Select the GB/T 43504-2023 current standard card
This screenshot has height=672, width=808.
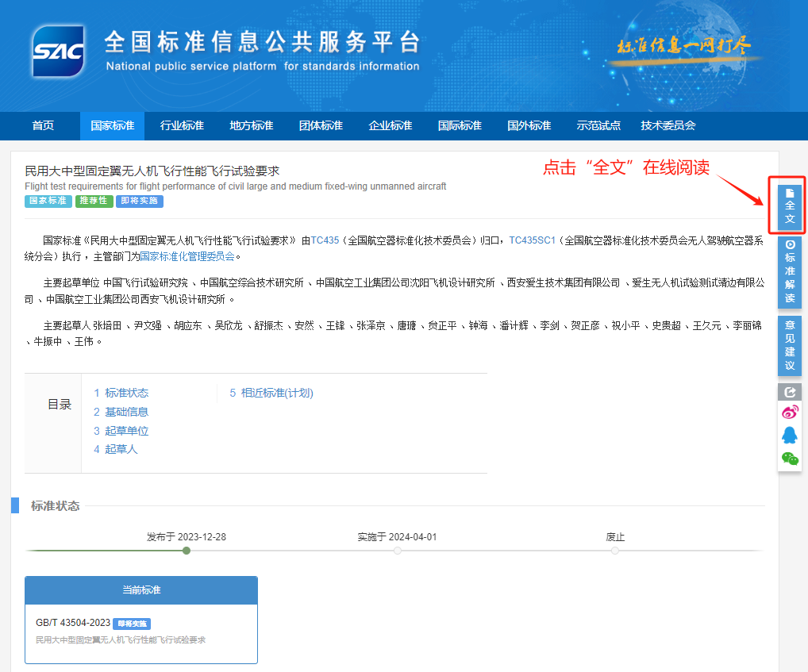tap(141, 630)
